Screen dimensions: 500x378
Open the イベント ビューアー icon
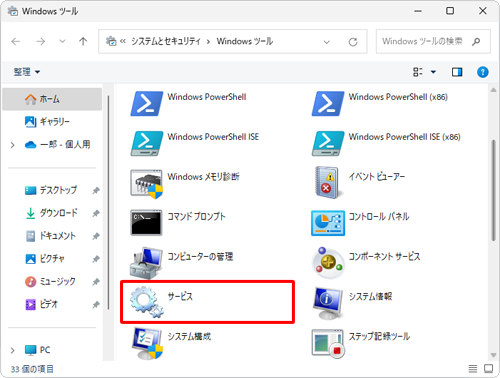click(328, 183)
